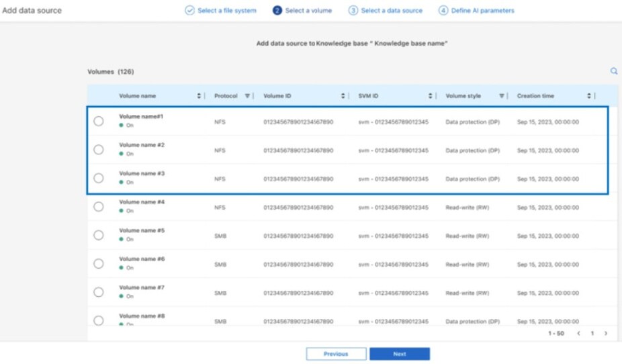Sort the Volume ID column
Image resolution: width=622 pixels, height=364 pixels.
tap(343, 96)
